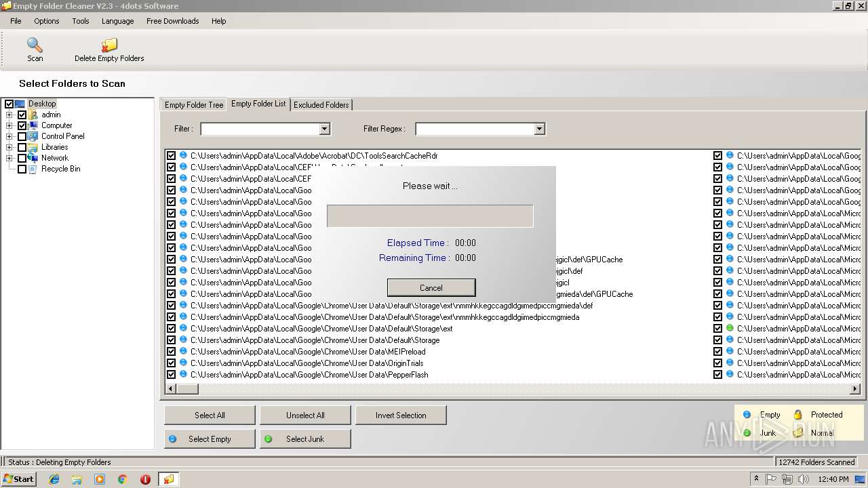Check the Network checkbox
Viewport: 868px width, 488px height.
(x=22, y=158)
